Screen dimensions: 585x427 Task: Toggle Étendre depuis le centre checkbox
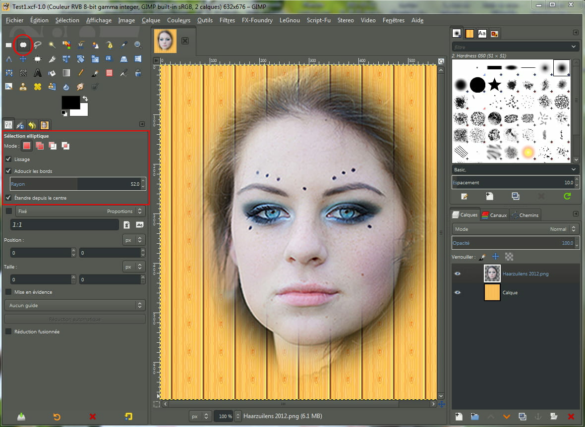click(8, 198)
